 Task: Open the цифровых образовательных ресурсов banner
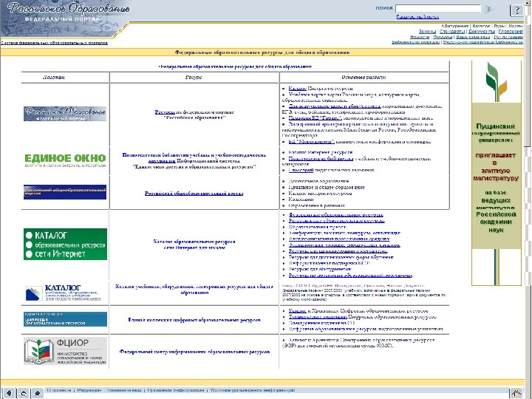[65, 319]
